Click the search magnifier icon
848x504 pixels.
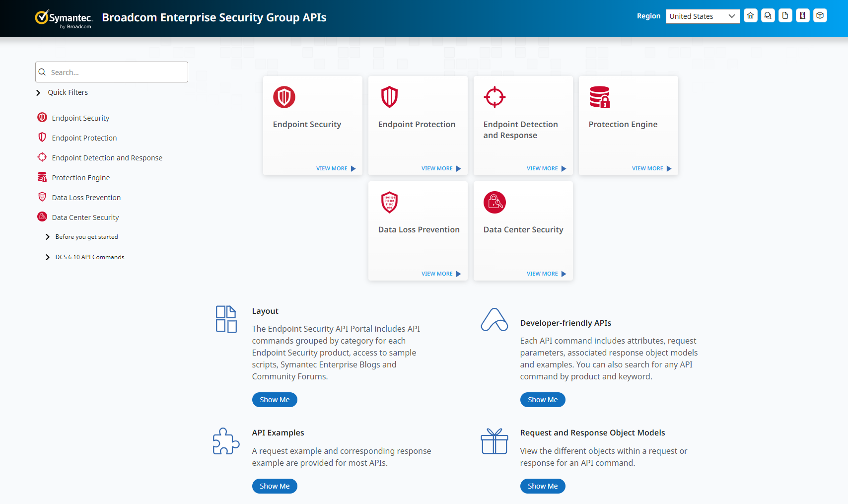[x=42, y=72]
